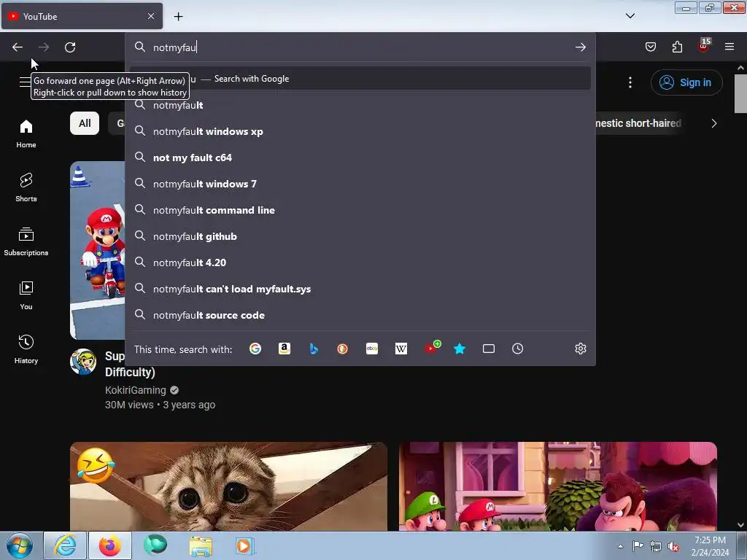Image resolution: width=747 pixels, height=560 pixels.
Task: Search this time with Amazon
Action: pyautogui.click(x=285, y=349)
